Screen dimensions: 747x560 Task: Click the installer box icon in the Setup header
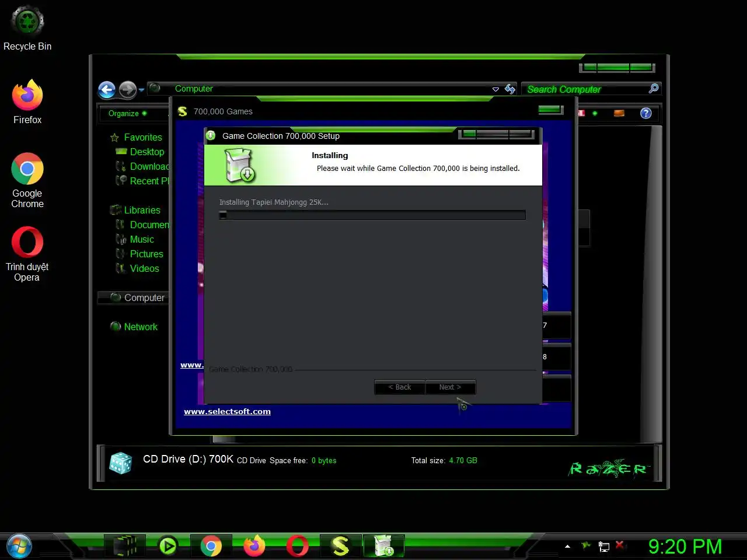240,165
